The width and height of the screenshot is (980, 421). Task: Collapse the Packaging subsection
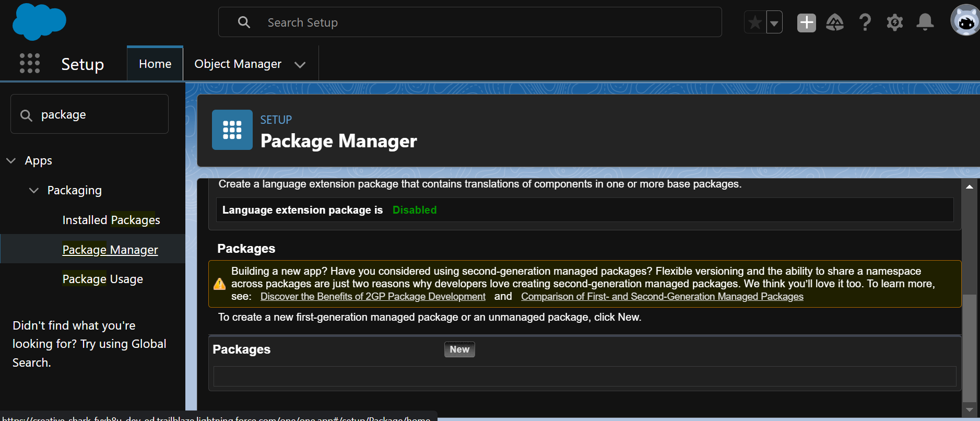[x=34, y=190]
